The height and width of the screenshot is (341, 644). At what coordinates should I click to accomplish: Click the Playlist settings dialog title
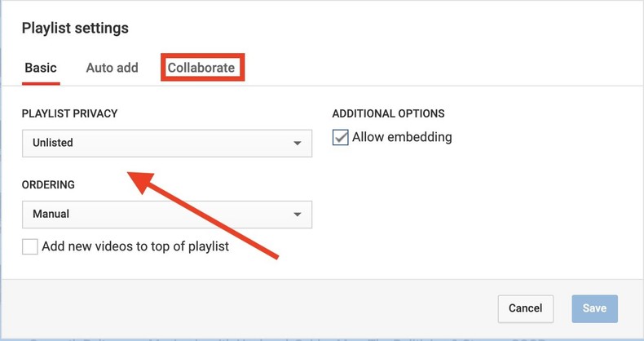(75, 29)
